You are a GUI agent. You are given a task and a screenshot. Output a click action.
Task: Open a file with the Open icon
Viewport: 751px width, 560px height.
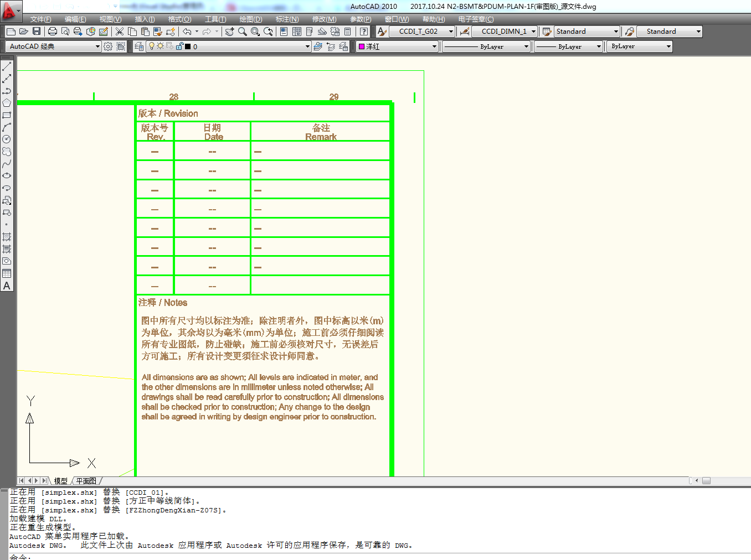[24, 32]
